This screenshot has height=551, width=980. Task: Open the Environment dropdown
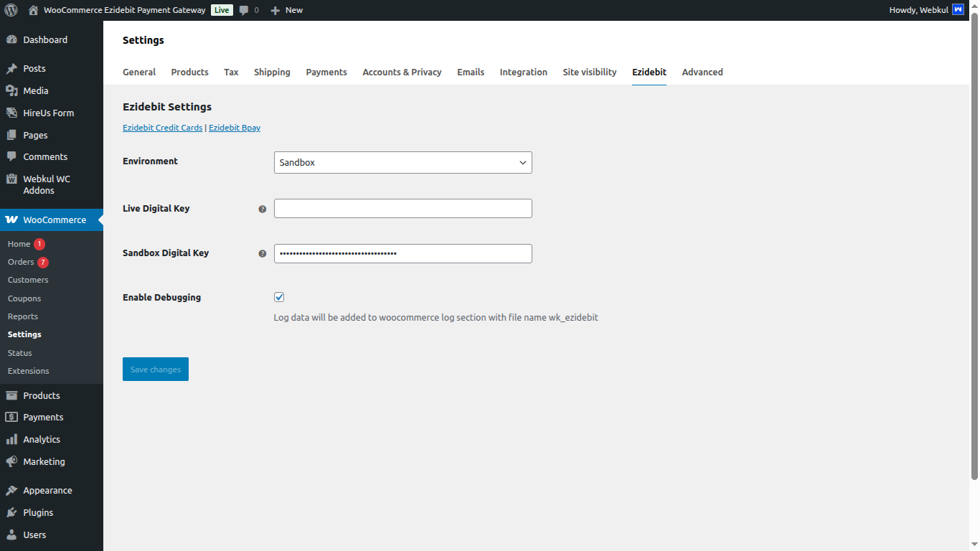coord(402,162)
